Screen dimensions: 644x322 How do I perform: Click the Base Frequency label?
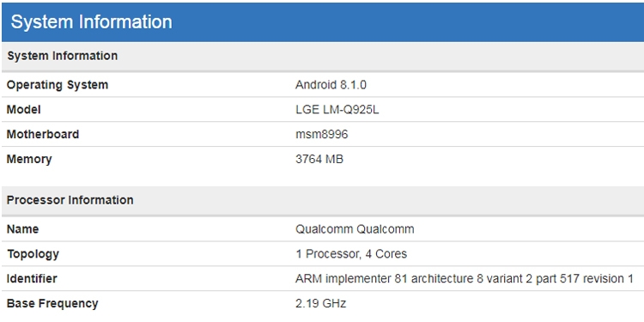(52, 303)
